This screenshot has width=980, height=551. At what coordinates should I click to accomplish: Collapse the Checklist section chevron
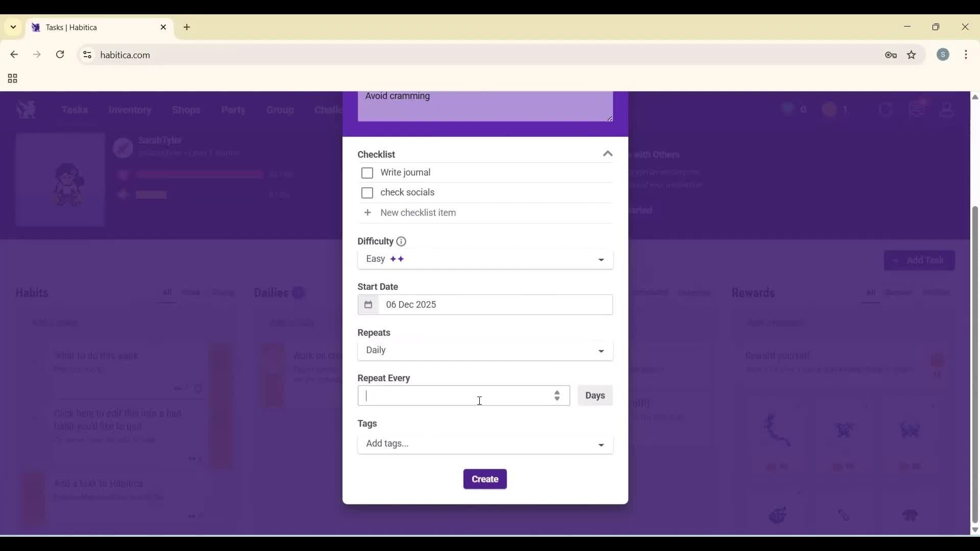pyautogui.click(x=607, y=154)
